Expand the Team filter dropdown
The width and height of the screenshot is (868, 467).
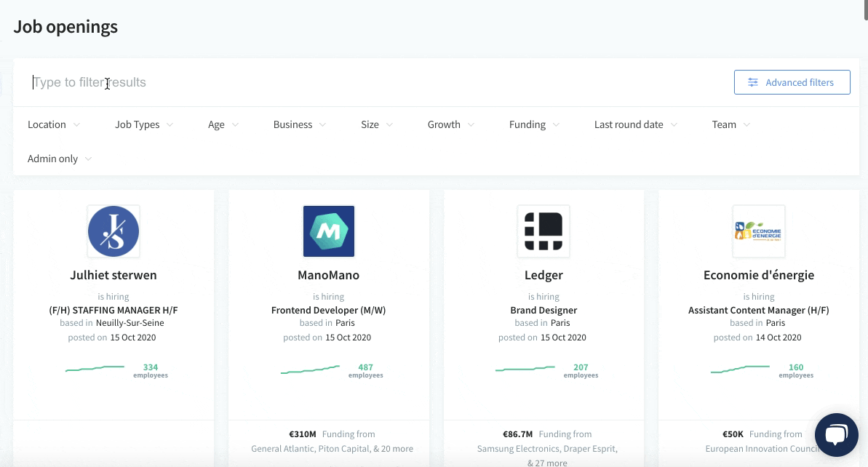[x=730, y=124]
